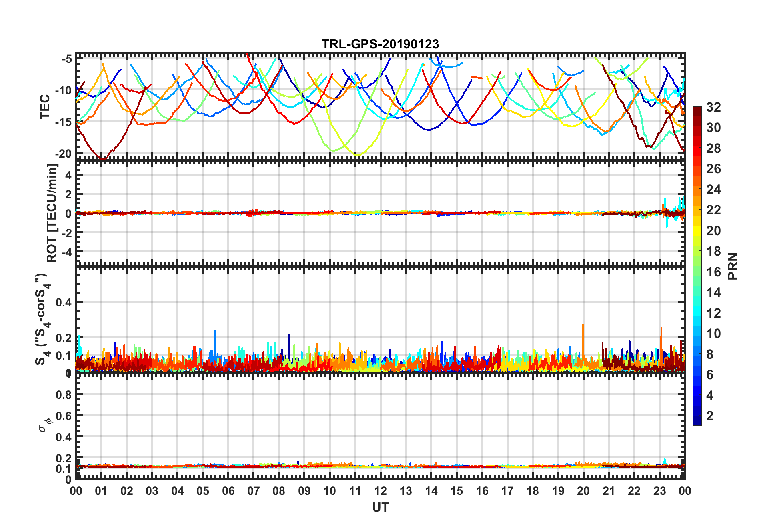Select colorbar tick label 20
Viewport: 761px width, 532px height.
pyautogui.click(x=713, y=231)
